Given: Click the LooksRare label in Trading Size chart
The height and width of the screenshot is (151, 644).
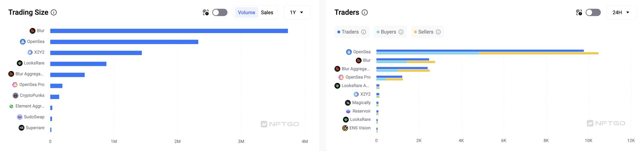Looking at the screenshot, I should (x=34, y=63).
